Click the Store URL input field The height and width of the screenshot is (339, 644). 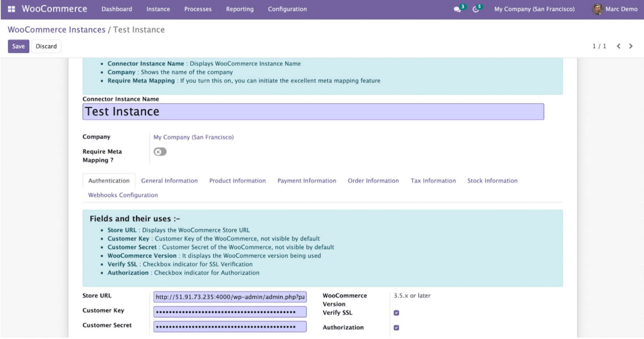click(230, 297)
